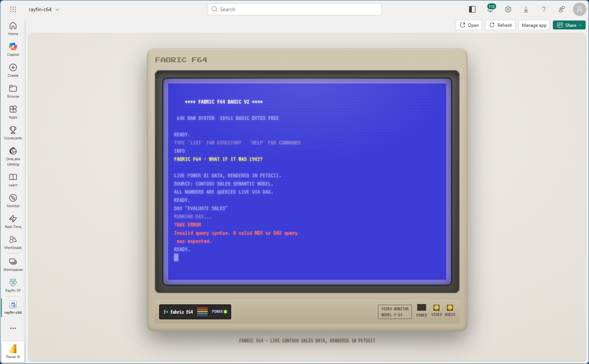This screenshot has width=589, height=364.
Task: Click the 'FABRIC F64' monitor title label
Action: tap(181, 60)
